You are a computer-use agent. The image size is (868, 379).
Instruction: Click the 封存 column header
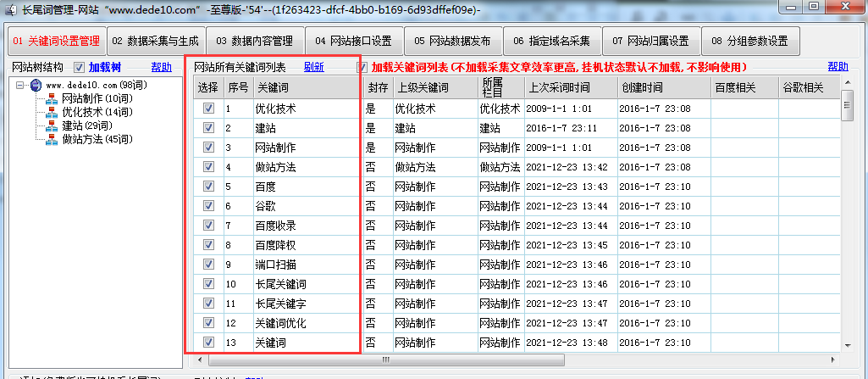[x=378, y=87]
